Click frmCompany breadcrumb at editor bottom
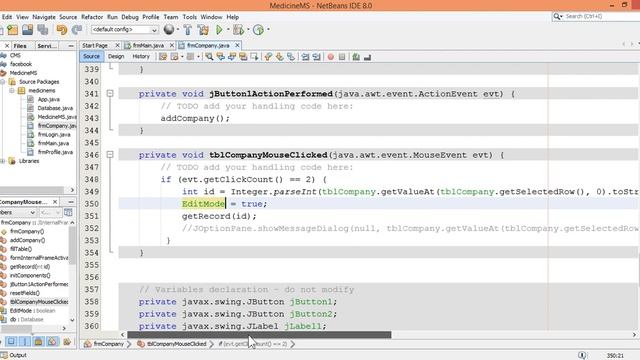 [108, 344]
